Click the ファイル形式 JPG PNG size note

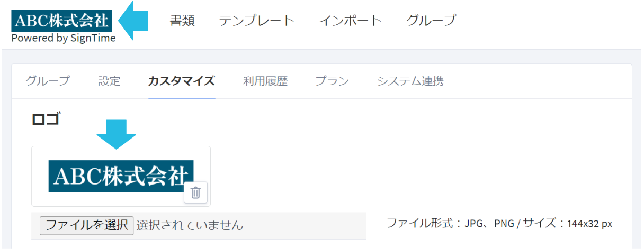click(x=499, y=223)
